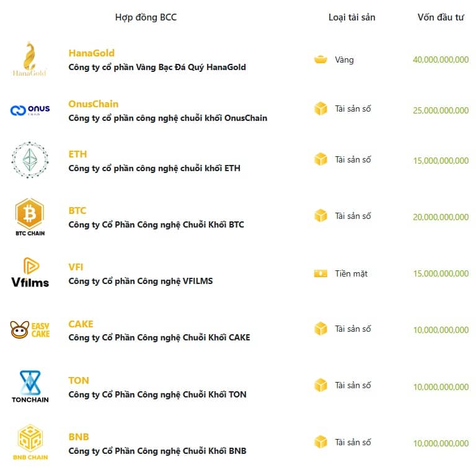Image resolution: width=476 pixels, height=470 pixels.
Task: Click the TonChain logo
Action: coord(30,386)
